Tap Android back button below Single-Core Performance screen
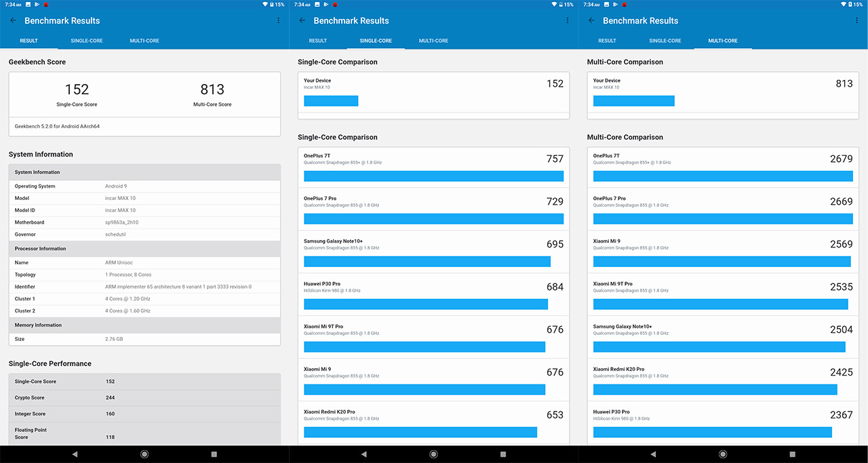Screen dimensions: 868x463 tap(75, 454)
